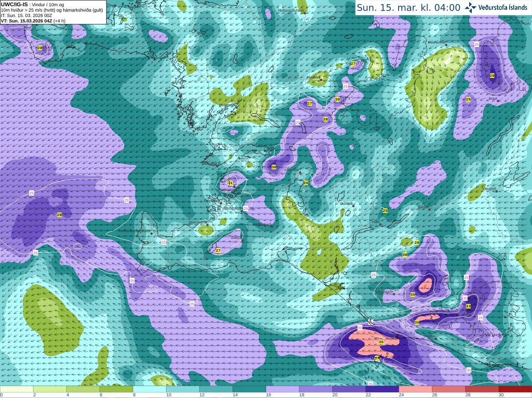Click the yellow gust marker 25 next to Hæll
Viewport: 532px width, 398px height.
(x=385, y=211)
